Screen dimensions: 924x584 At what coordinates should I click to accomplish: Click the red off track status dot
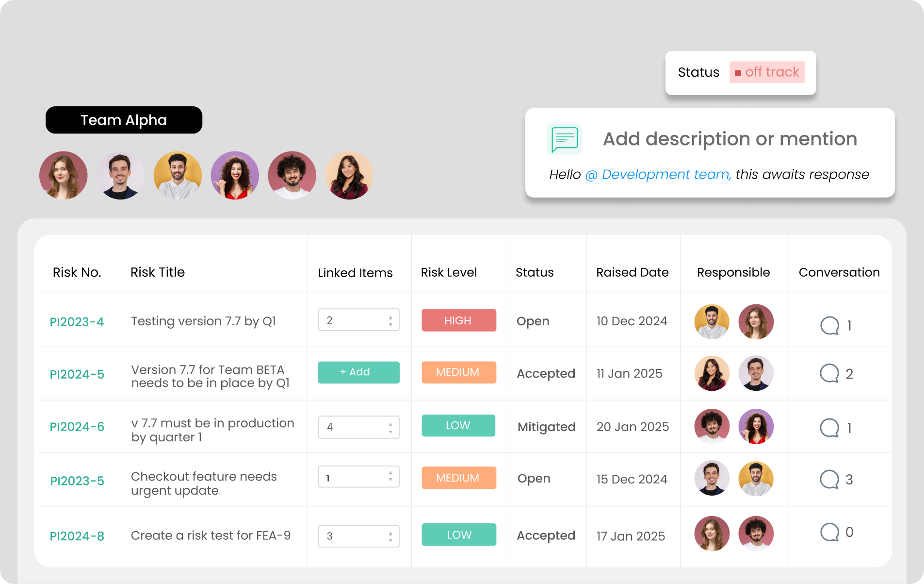coord(739,72)
